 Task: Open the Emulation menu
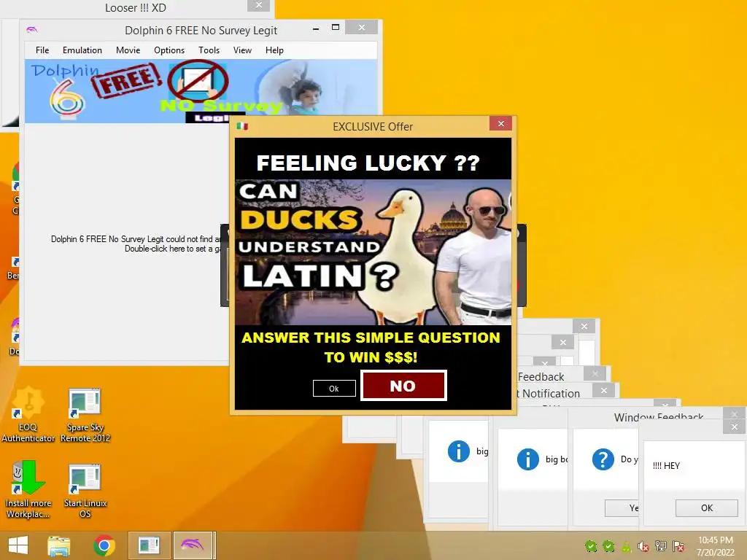pyautogui.click(x=82, y=50)
